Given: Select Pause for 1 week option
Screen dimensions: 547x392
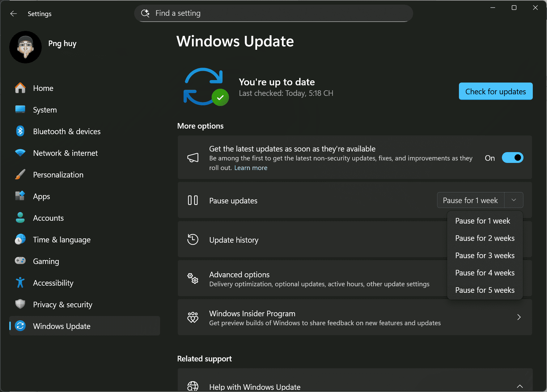Looking at the screenshot, I should tap(485, 221).
